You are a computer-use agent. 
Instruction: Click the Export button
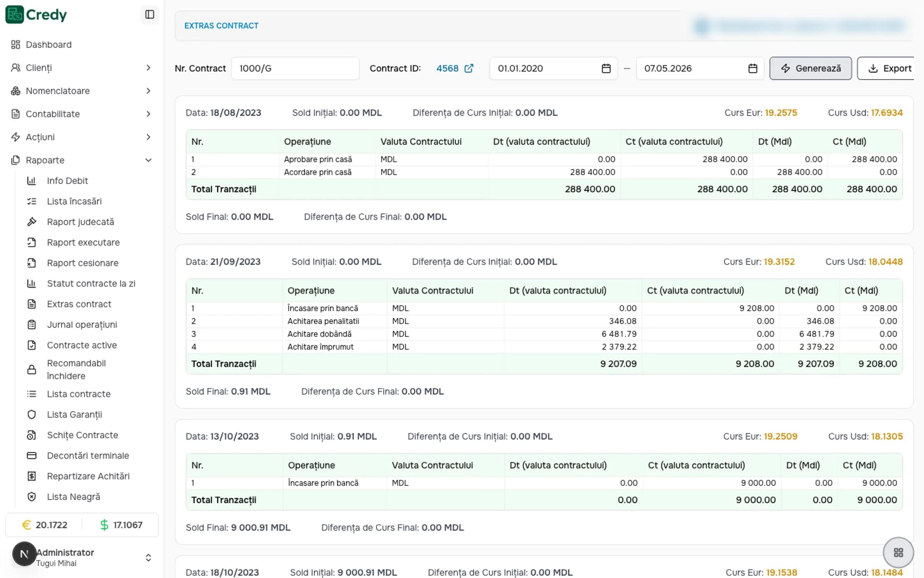[886, 68]
